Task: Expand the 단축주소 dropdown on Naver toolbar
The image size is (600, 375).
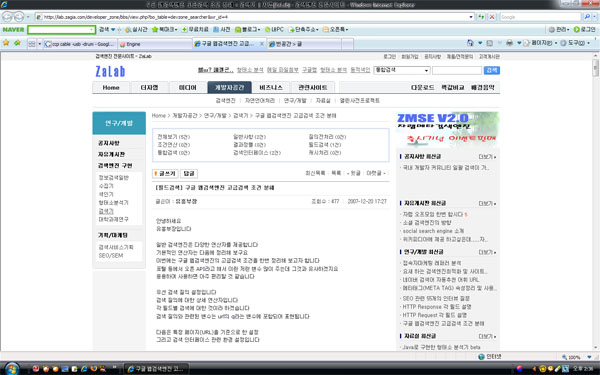Action: (x=317, y=29)
